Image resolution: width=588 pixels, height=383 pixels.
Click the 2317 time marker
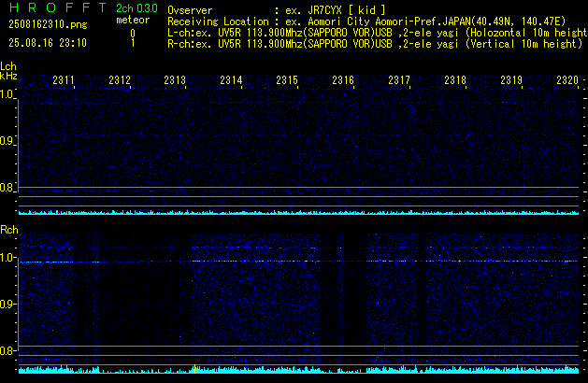399,80
